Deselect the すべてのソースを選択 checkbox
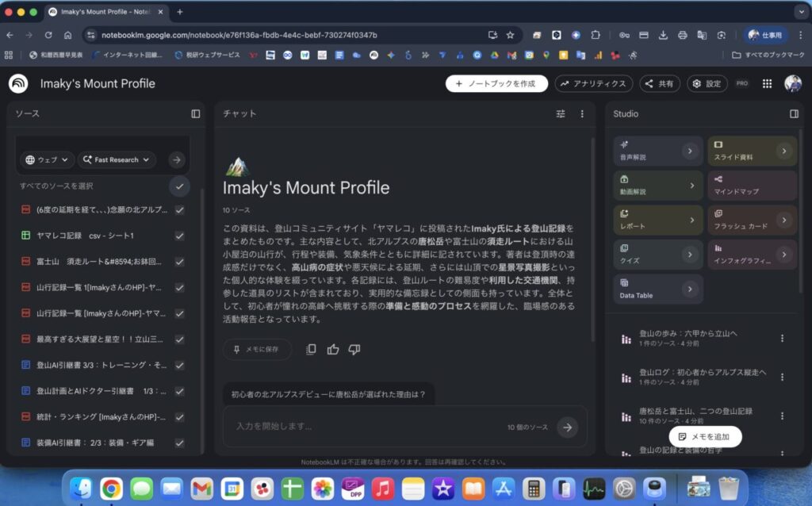The width and height of the screenshot is (812, 506). click(x=179, y=186)
